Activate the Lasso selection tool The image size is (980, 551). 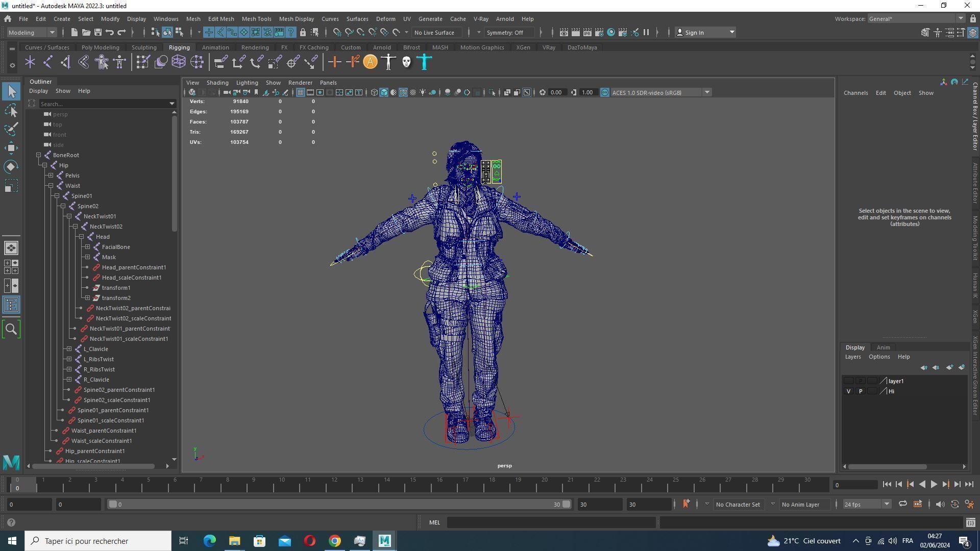coord(11,110)
